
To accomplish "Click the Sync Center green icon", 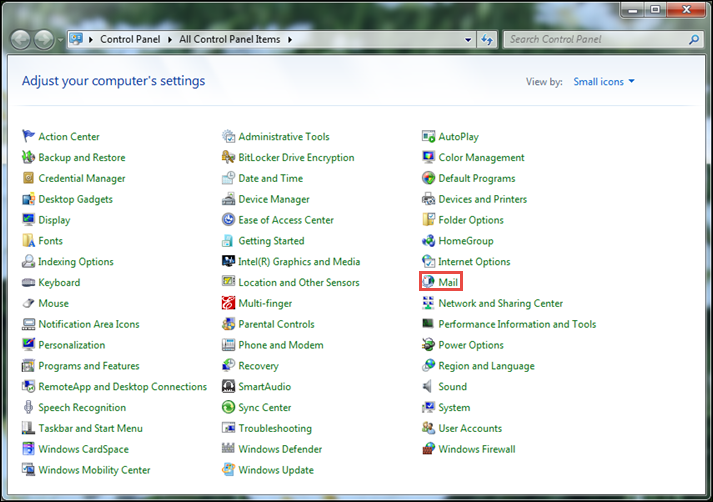I will (x=228, y=407).
